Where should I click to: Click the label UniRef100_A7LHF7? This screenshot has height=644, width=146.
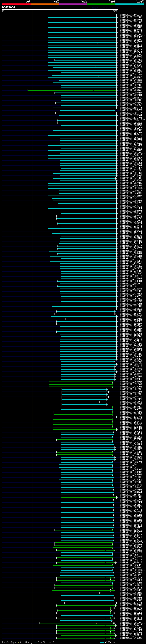coord(131,429)
